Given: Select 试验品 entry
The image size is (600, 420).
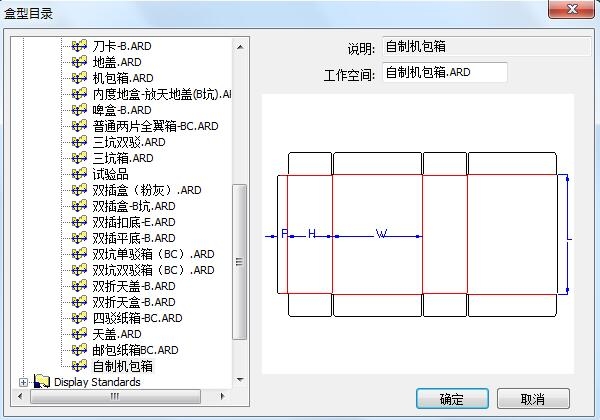Looking at the screenshot, I should click(x=111, y=174).
